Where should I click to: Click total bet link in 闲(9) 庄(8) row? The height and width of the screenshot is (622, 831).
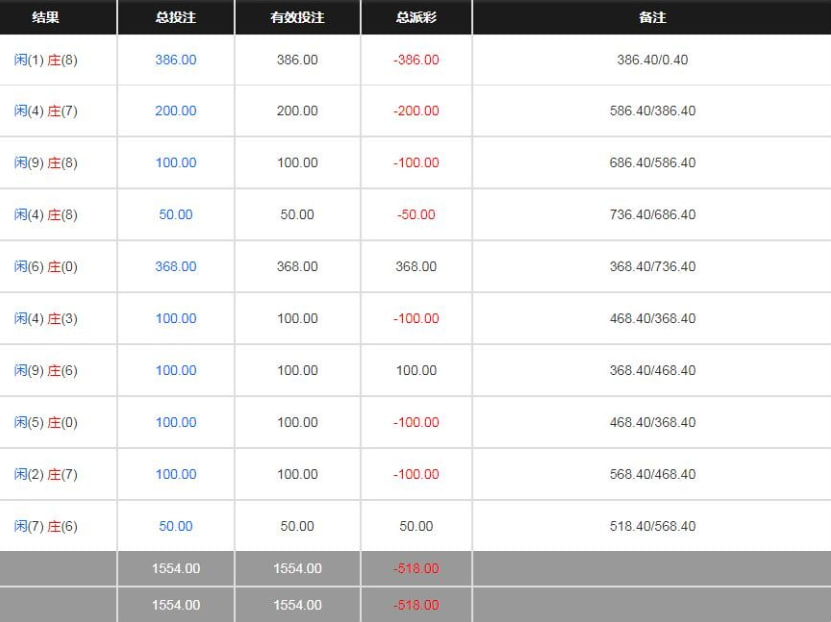click(x=176, y=163)
